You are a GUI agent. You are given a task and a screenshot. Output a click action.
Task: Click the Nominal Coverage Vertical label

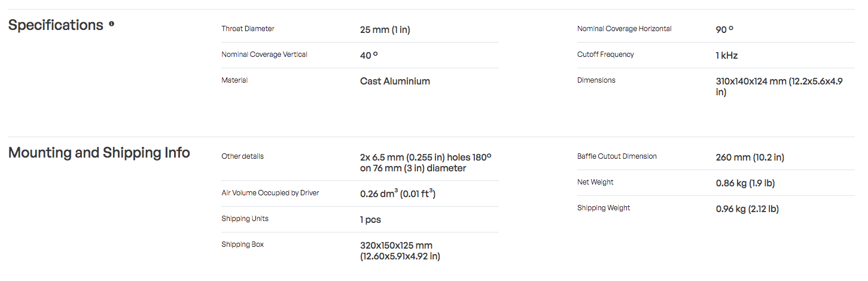point(264,55)
